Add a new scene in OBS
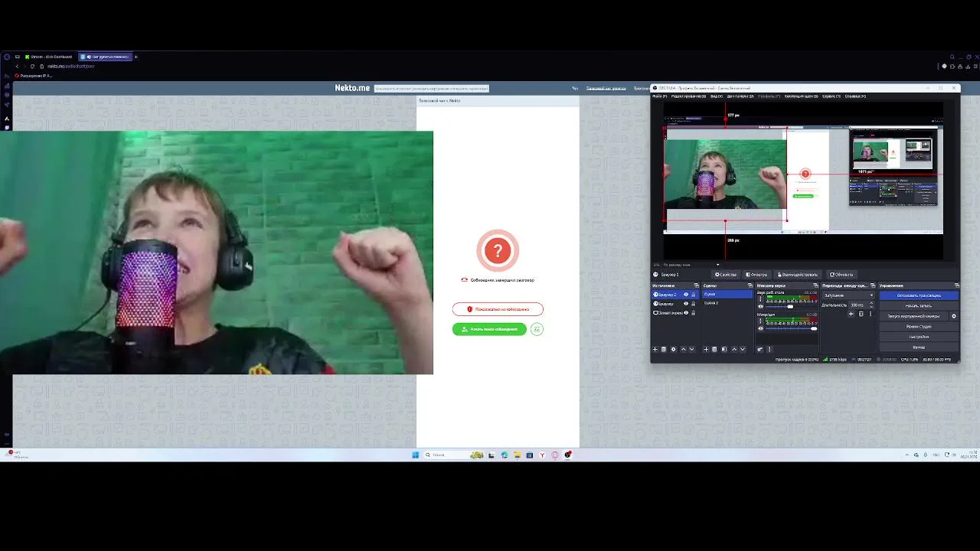The height and width of the screenshot is (551, 980). tap(706, 349)
